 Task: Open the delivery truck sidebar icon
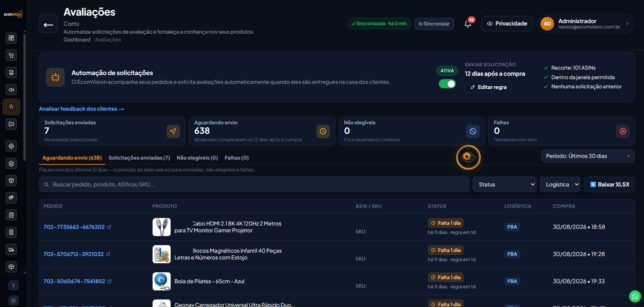[x=11, y=250]
